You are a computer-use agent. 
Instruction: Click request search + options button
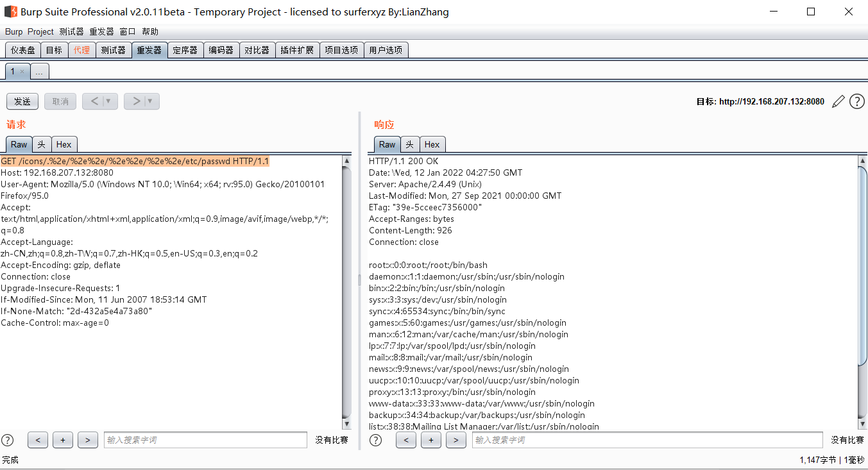point(62,440)
